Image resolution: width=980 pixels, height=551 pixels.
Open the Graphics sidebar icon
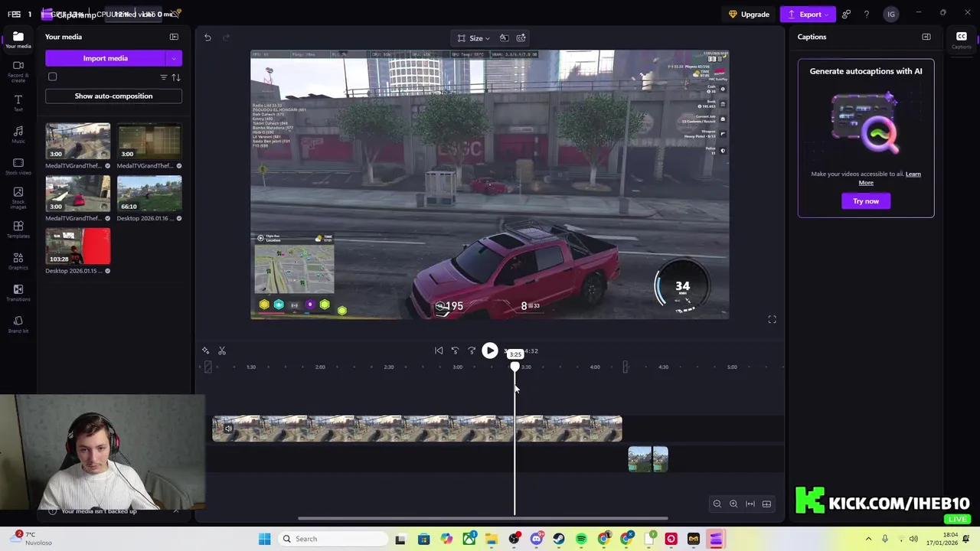(18, 261)
